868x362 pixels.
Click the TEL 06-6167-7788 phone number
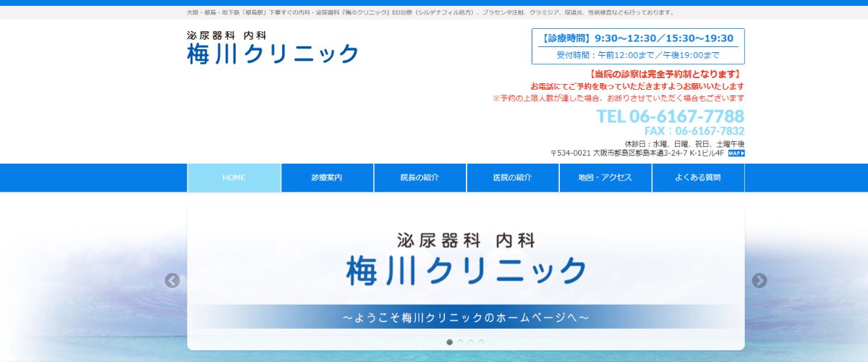coord(670,117)
